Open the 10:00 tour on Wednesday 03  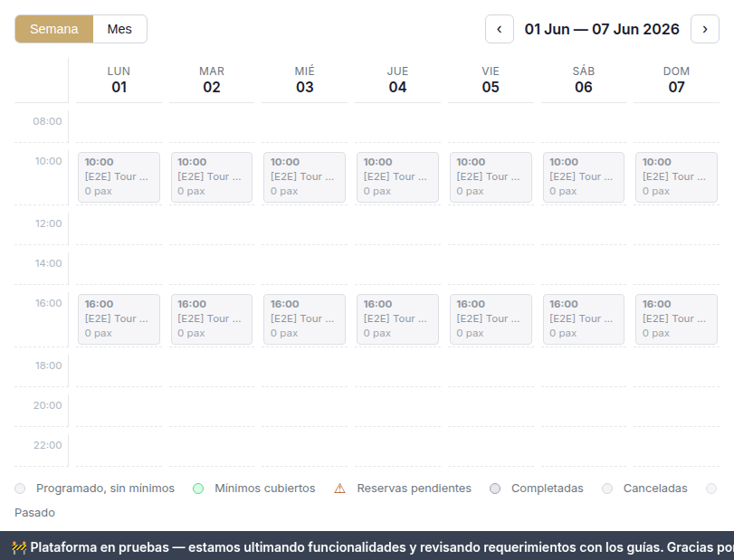305,177
